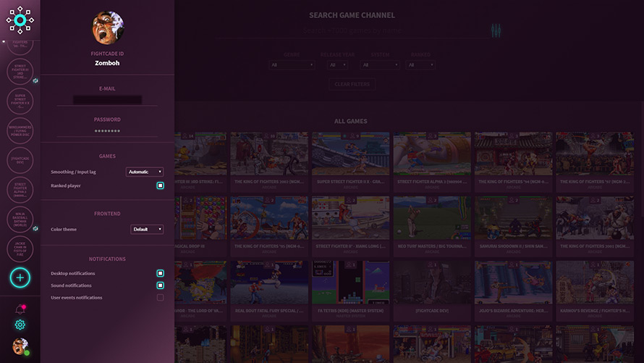644x363 pixels.
Task: Open the [Fightcade Dev] game card
Action: [432, 291]
